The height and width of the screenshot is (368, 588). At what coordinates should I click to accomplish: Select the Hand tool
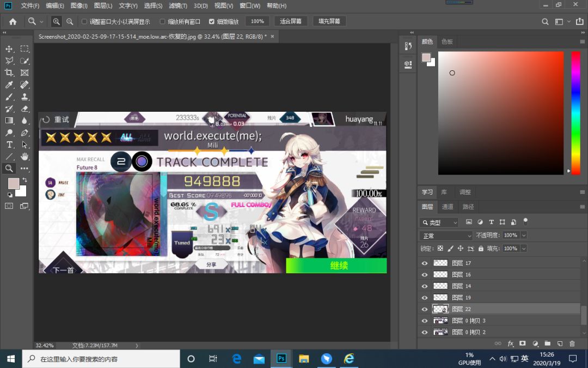[x=24, y=156]
